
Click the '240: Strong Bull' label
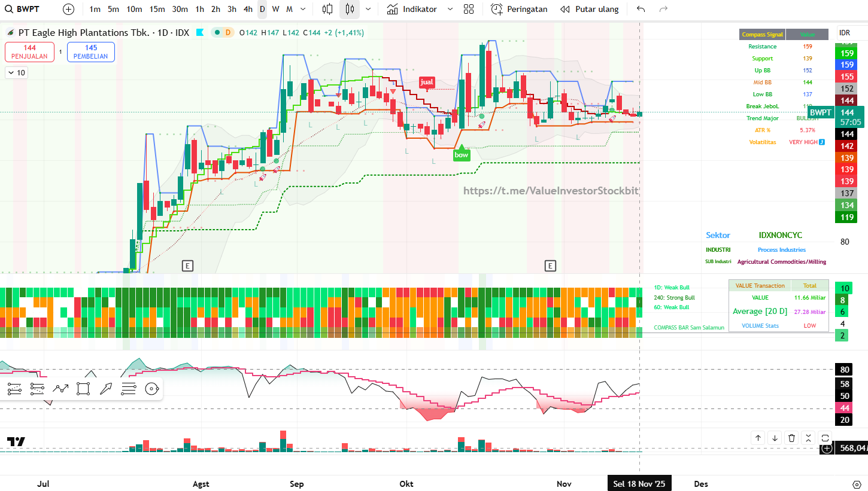(675, 297)
